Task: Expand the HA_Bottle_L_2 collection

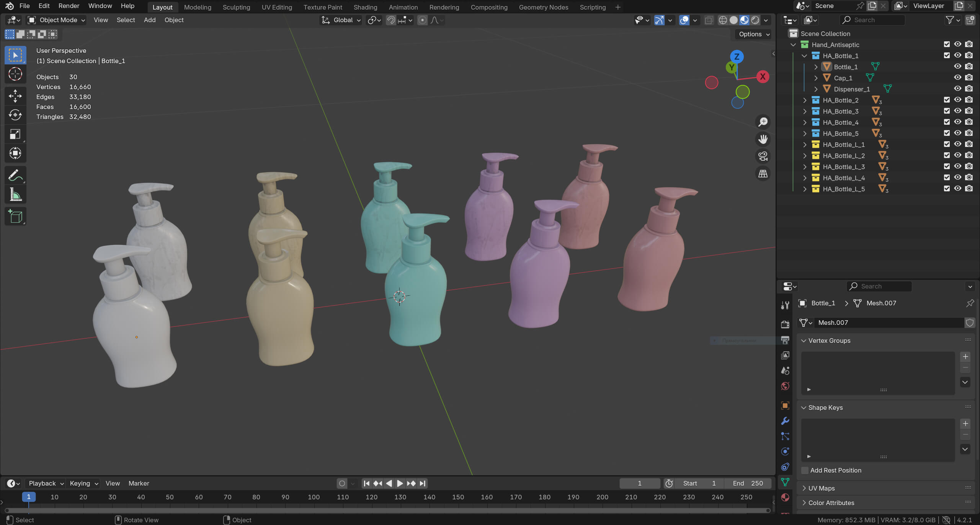Action: [805, 156]
